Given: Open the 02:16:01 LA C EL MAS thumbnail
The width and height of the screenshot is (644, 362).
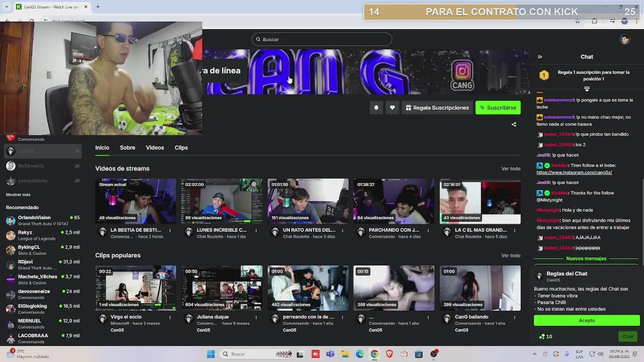Looking at the screenshot, I should point(480,201).
